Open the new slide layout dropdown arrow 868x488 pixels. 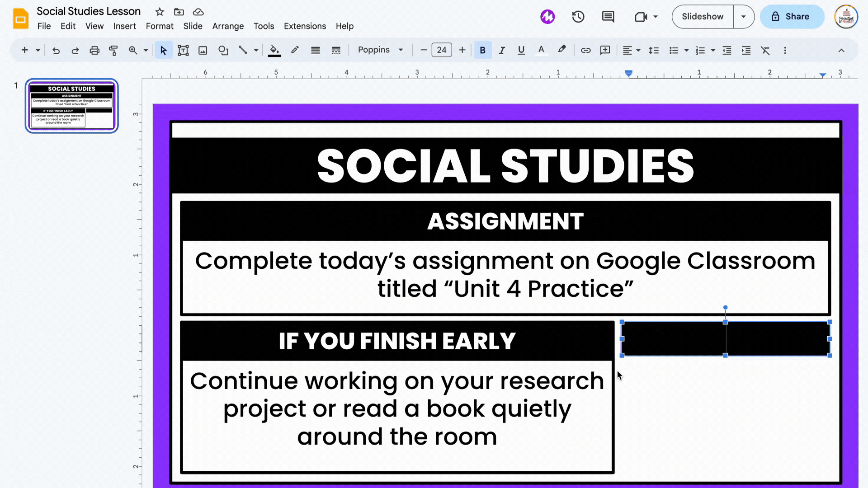(x=38, y=50)
